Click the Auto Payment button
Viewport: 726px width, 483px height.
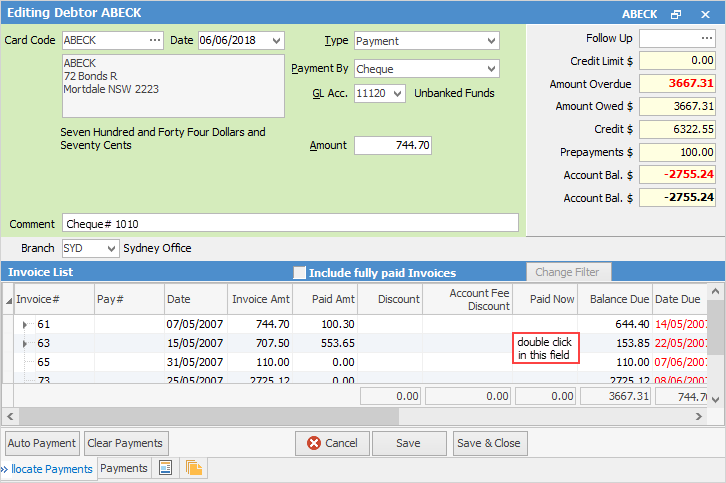[x=42, y=443]
